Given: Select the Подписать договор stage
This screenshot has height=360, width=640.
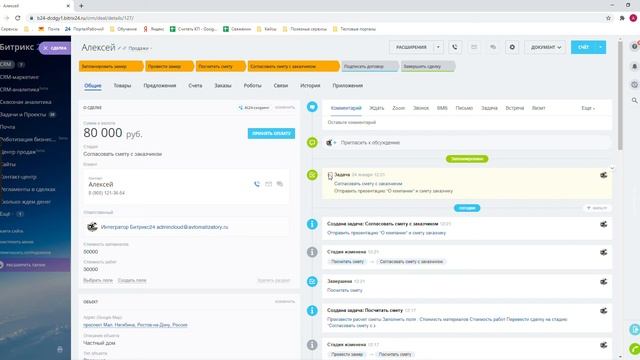Looking at the screenshot, I should (369, 67).
